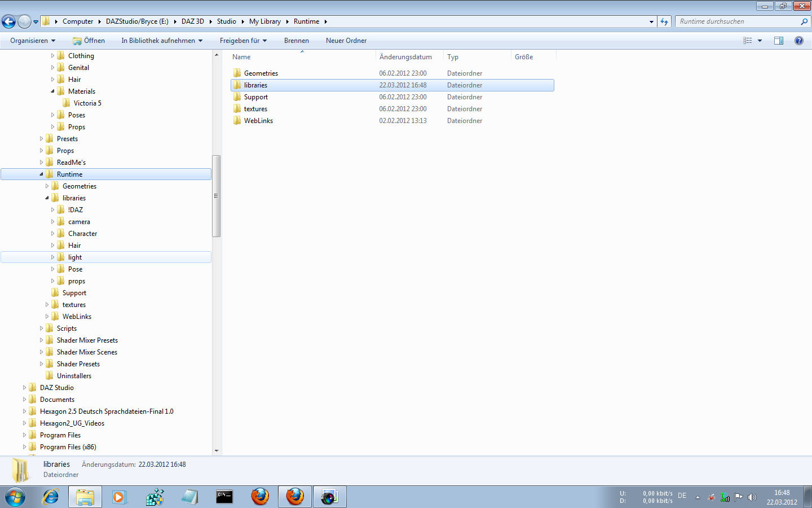The image size is (812, 508).
Task: Click the search magnifier icon
Action: (x=804, y=21)
